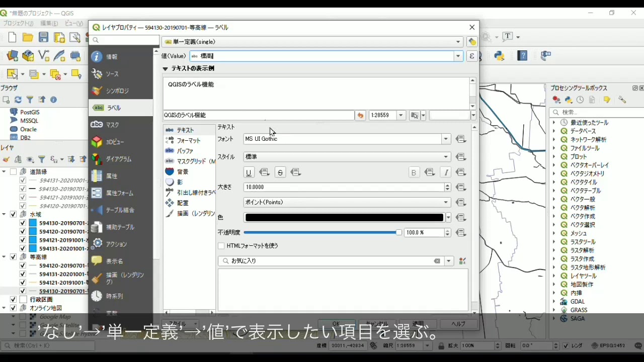Click the strikethrough (S) style button
The image size is (644, 362).
[x=280, y=172]
